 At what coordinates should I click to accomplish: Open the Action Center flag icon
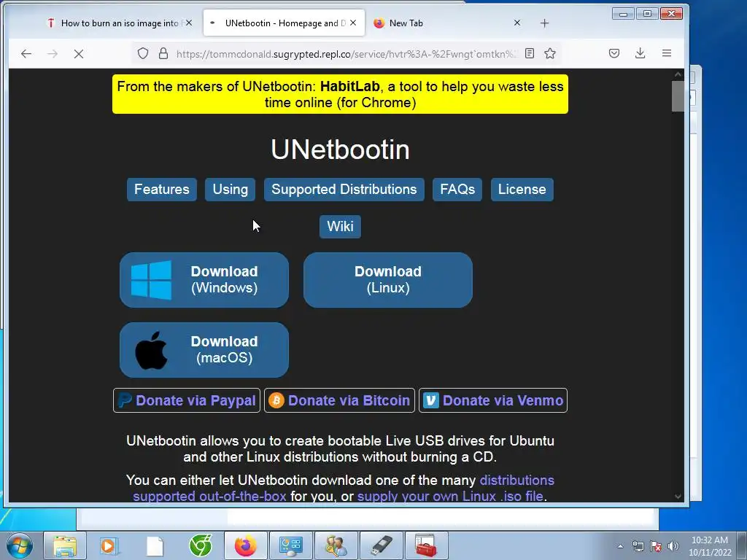pos(656,546)
